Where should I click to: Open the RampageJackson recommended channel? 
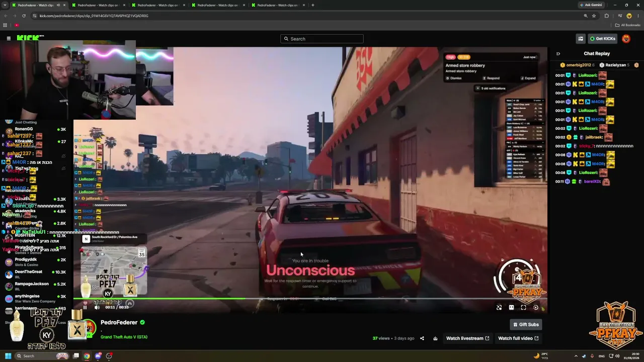tap(35, 286)
